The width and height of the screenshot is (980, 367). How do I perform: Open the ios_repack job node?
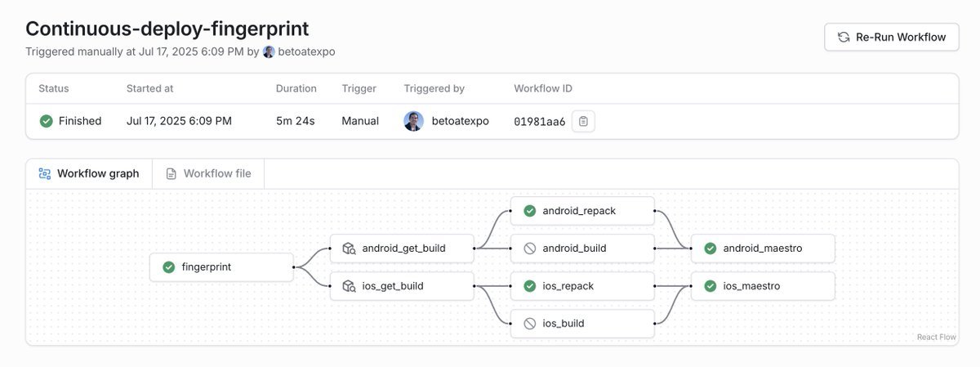(x=582, y=286)
